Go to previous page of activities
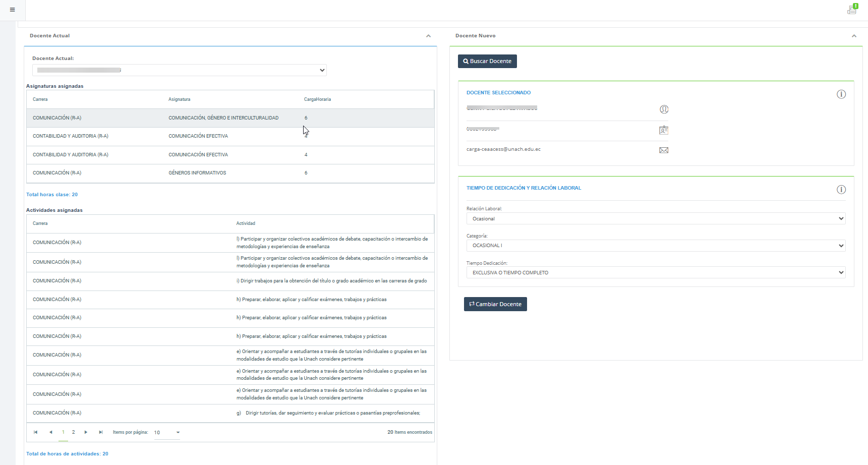 click(50, 432)
